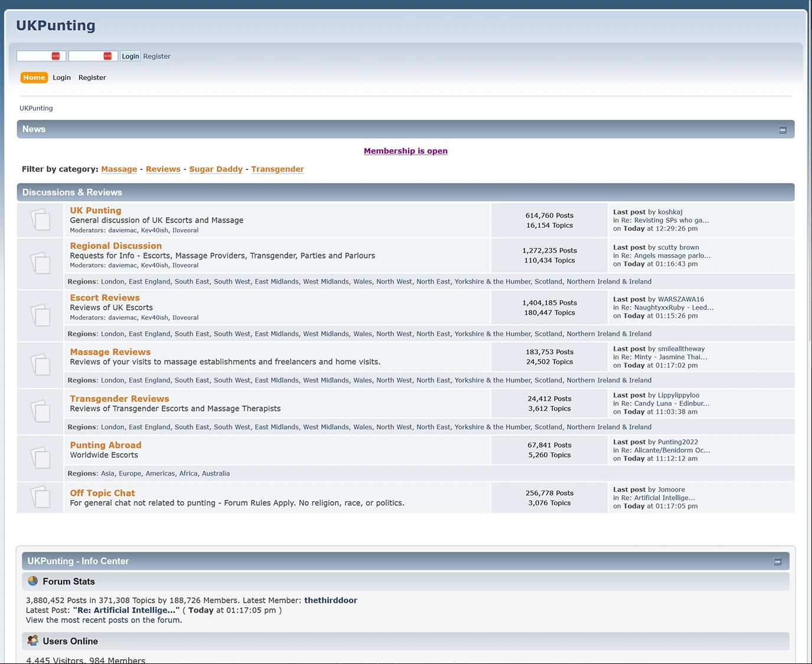This screenshot has width=812, height=664.
Task: Open the Massage Reviews board title
Action: (x=110, y=352)
